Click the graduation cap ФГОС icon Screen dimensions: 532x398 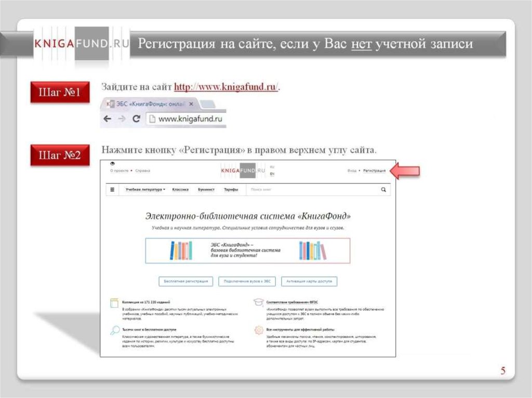pyautogui.click(x=259, y=302)
